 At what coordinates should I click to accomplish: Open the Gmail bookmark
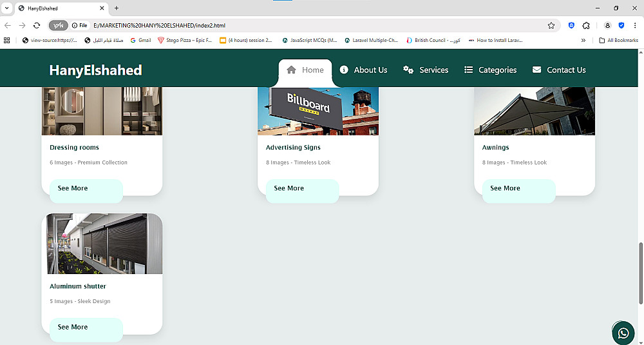[x=140, y=40]
